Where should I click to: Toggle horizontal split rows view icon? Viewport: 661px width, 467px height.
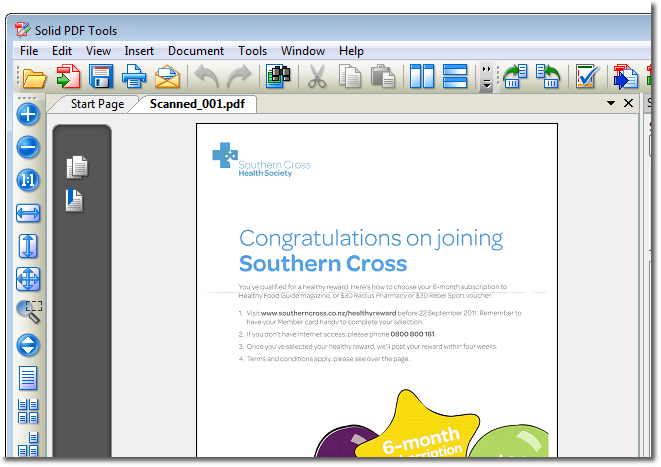coord(455,77)
